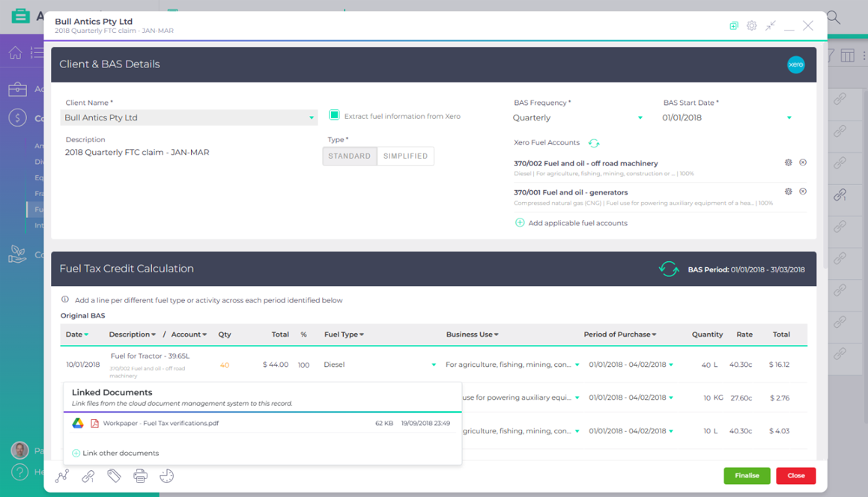Duplicate the record using the green copy icon
This screenshot has height=497, width=868.
pos(733,25)
